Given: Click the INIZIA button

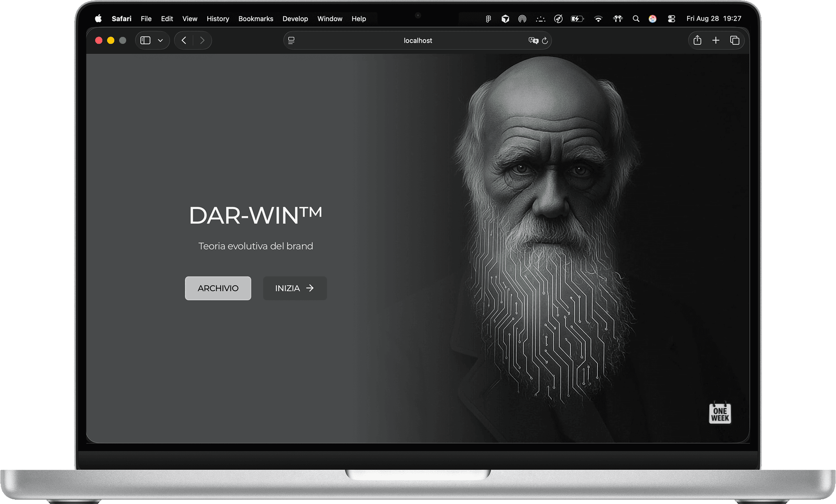Looking at the screenshot, I should tap(295, 288).
